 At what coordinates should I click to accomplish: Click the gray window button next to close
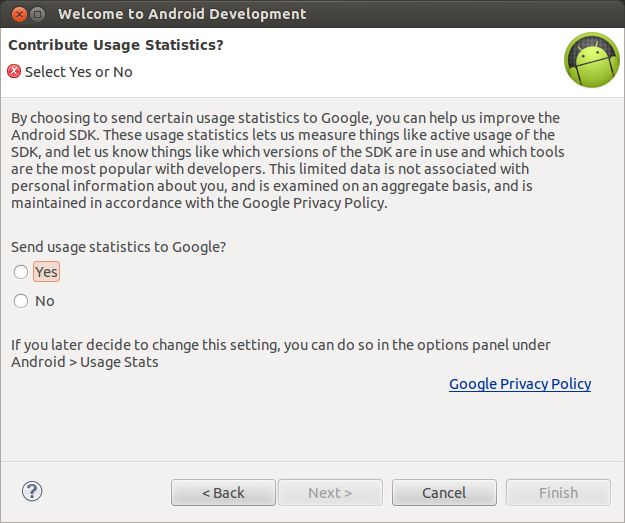pyautogui.click(x=38, y=14)
